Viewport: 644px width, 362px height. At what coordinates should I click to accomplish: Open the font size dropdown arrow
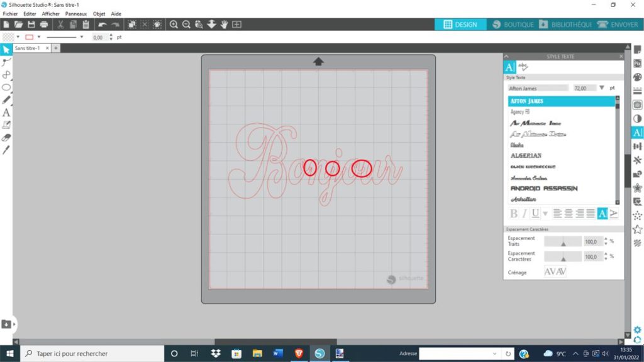pyautogui.click(x=602, y=88)
